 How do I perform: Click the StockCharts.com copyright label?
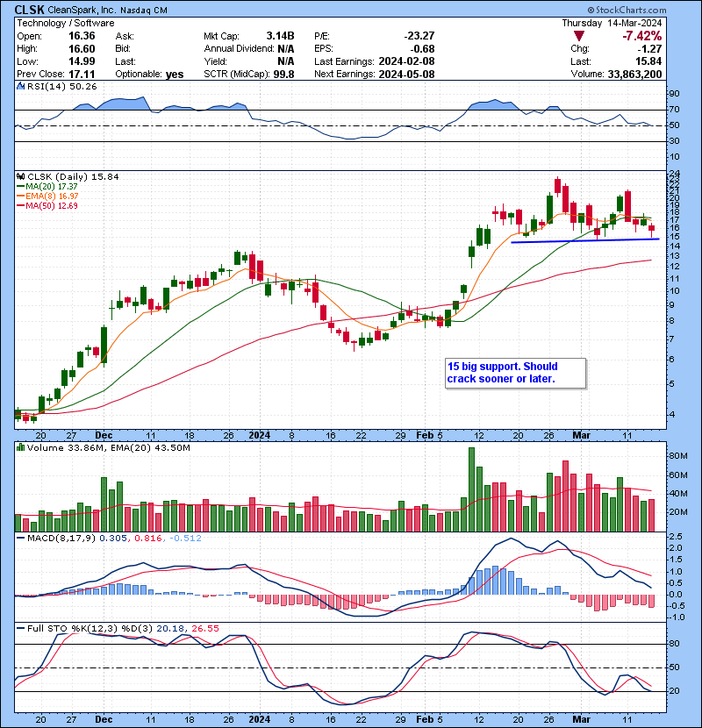[x=627, y=10]
